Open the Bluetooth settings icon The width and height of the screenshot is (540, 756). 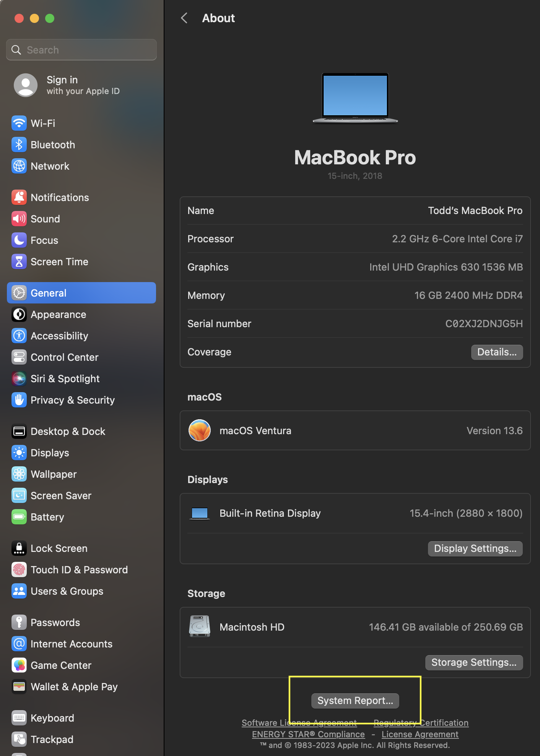click(x=19, y=144)
